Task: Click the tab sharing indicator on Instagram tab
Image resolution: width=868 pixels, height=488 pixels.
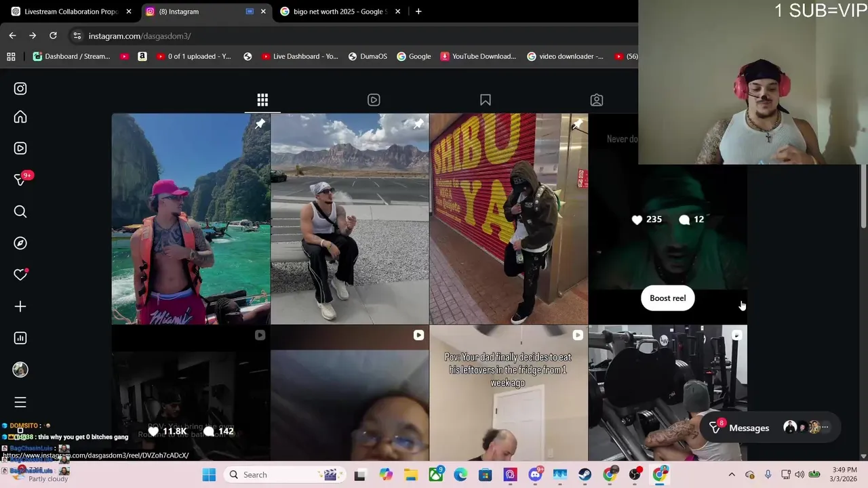Action: tap(250, 12)
